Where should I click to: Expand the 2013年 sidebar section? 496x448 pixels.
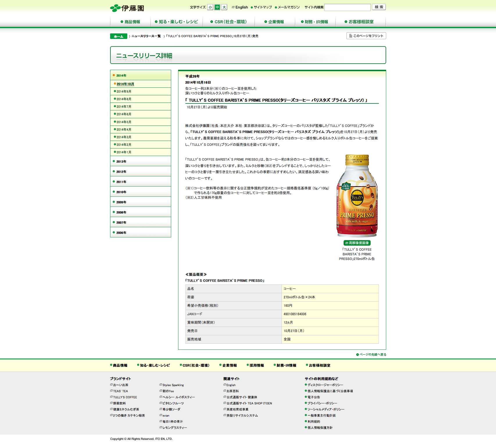pyautogui.click(x=141, y=161)
